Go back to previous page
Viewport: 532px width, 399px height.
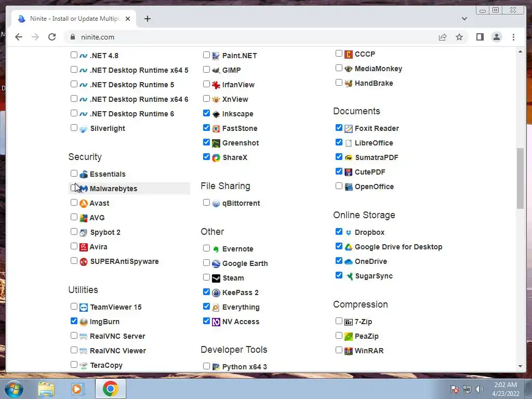(x=19, y=37)
